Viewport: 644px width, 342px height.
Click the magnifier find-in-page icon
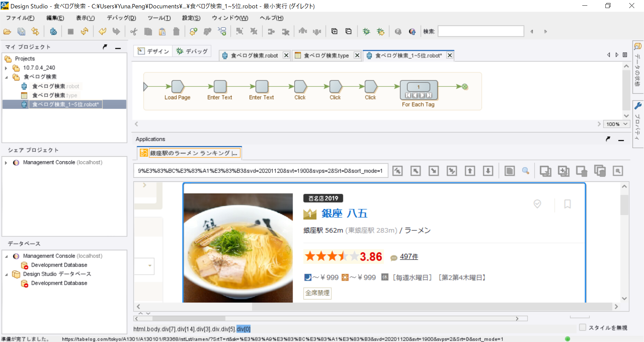(526, 171)
